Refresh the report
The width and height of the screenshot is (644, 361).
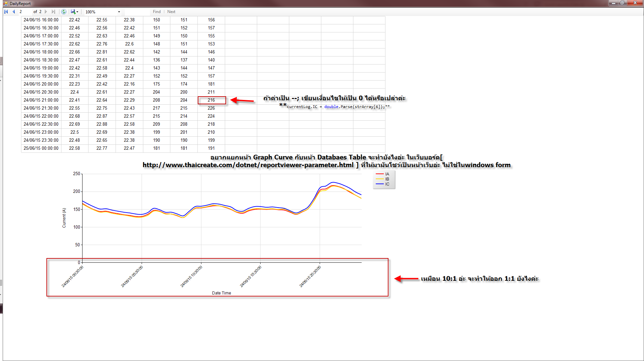64,12
